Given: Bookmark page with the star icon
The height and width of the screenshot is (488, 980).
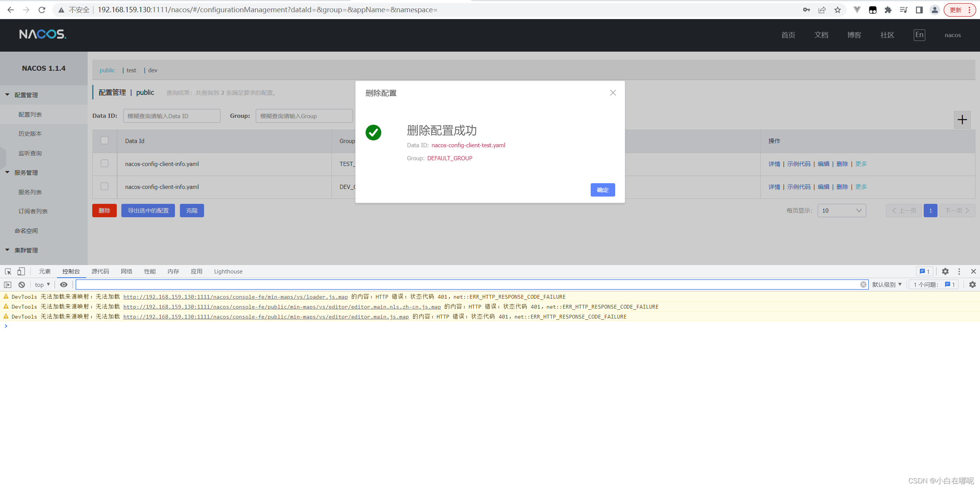Looking at the screenshot, I should [x=838, y=10].
